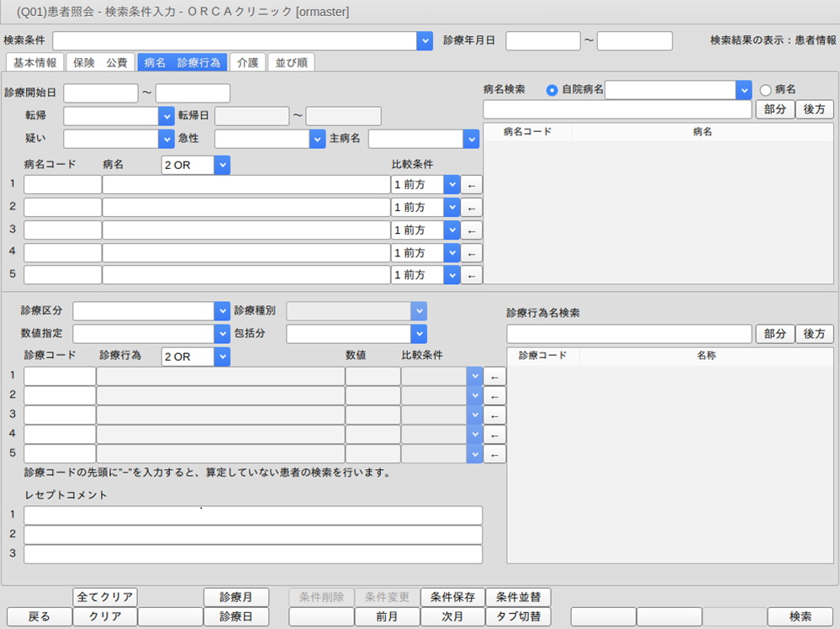Select the 病名 radio button

765,90
